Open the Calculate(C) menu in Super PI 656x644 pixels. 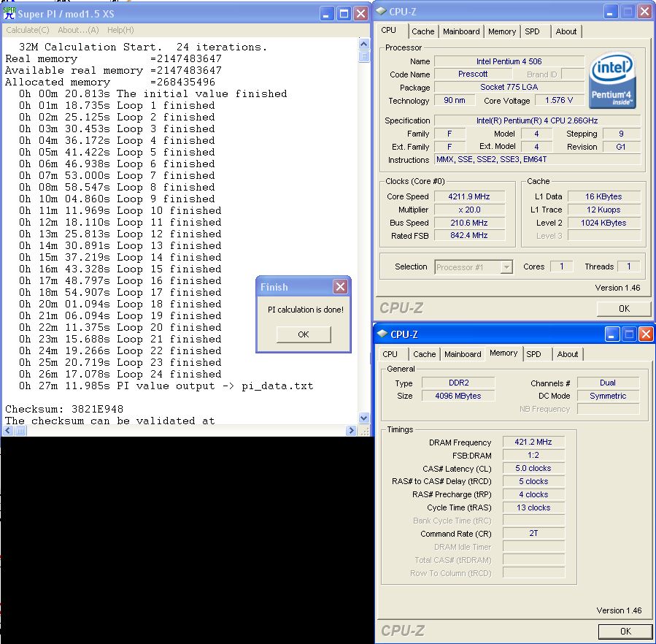click(x=28, y=30)
